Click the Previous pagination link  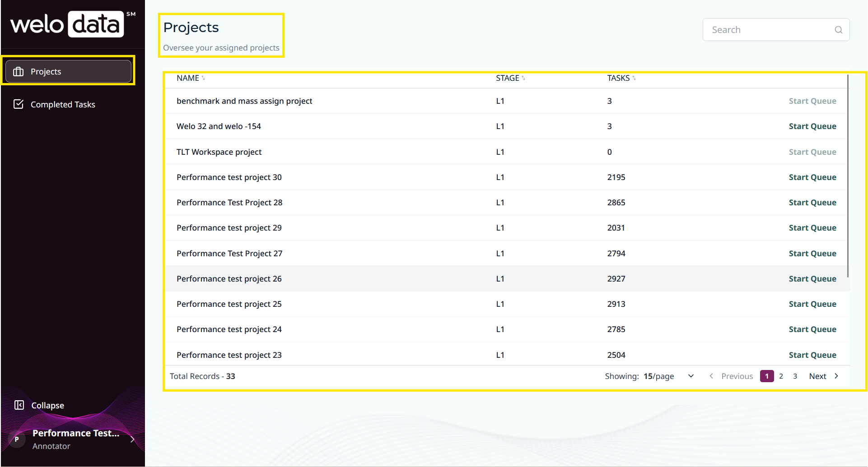[737, 376]
